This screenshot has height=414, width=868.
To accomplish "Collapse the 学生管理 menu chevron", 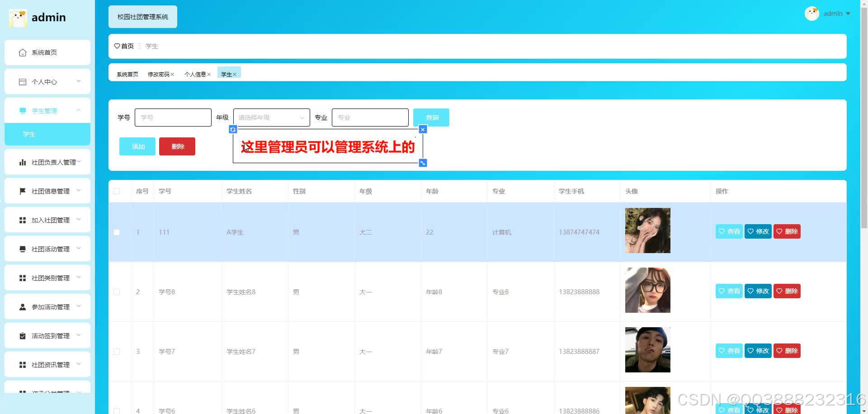I will click(79, 110).
